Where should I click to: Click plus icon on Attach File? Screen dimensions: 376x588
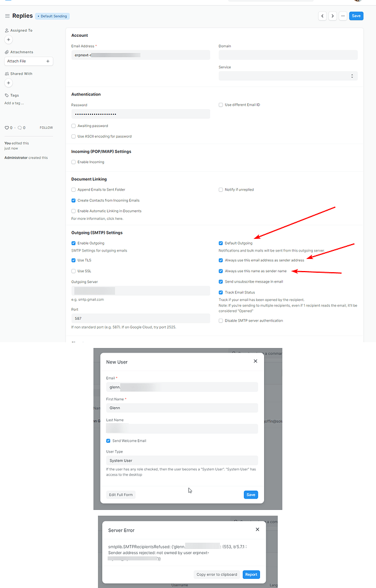pos(48,61)
